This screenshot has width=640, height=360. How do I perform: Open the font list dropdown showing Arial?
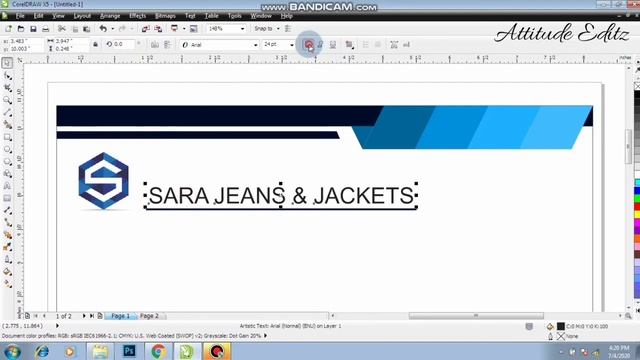pyautogui.click(x=256, y=45)
